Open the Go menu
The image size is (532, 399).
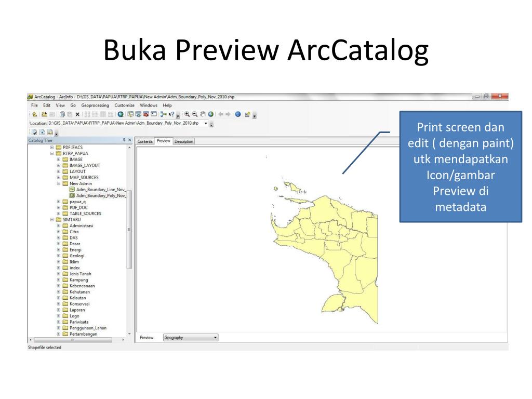(x=73, y=105)
